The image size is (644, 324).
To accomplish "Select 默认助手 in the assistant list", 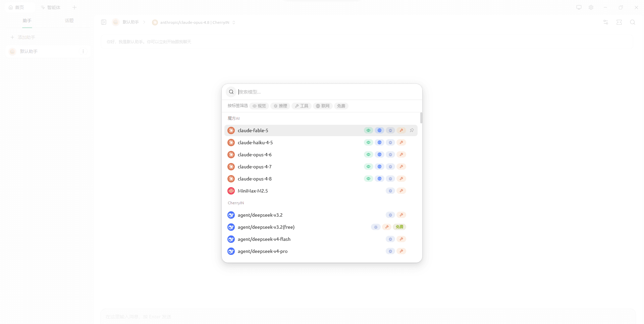I will tap(48, 51).
